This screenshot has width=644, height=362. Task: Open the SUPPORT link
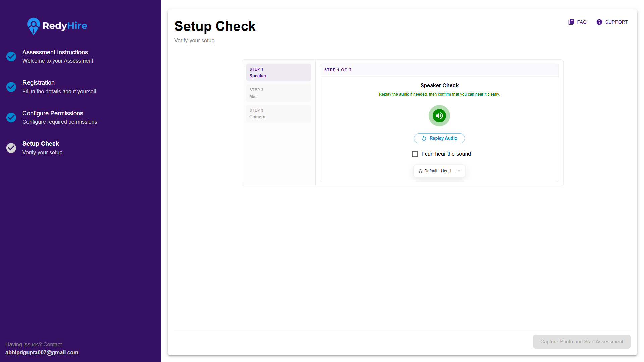coord(612,22)
